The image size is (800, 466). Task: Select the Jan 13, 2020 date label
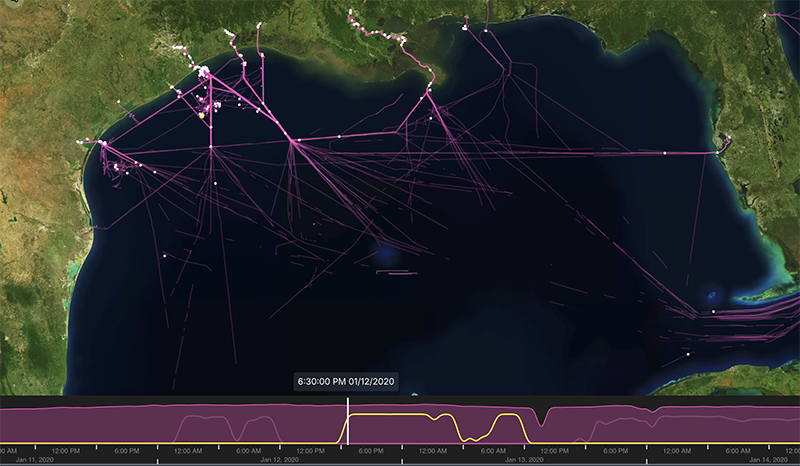[x=524, y=460]
